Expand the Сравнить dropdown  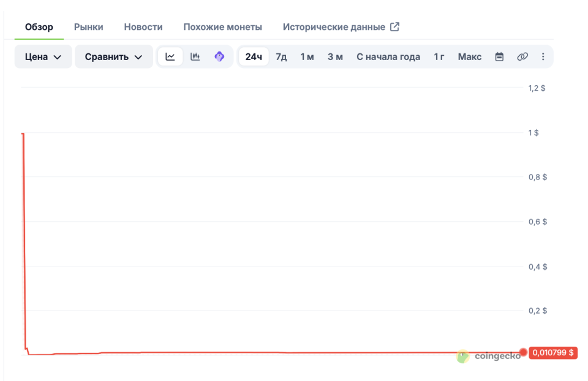tap(114, 56)
